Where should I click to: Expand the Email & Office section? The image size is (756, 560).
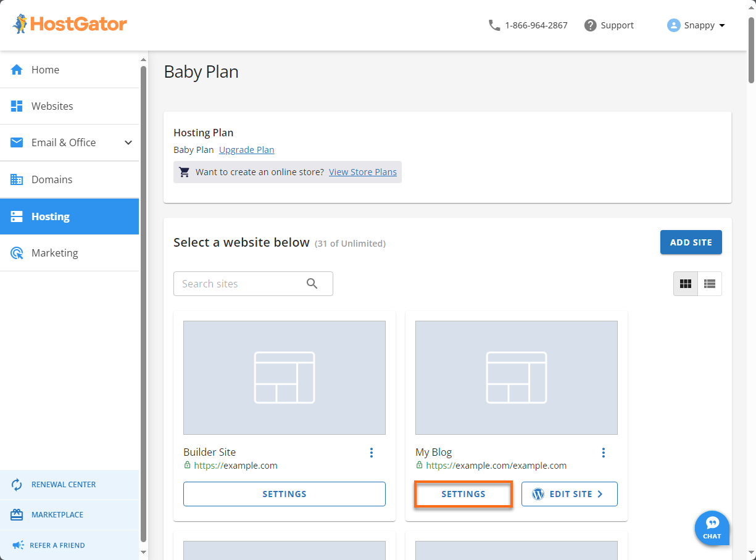click(x=128, y=142)
